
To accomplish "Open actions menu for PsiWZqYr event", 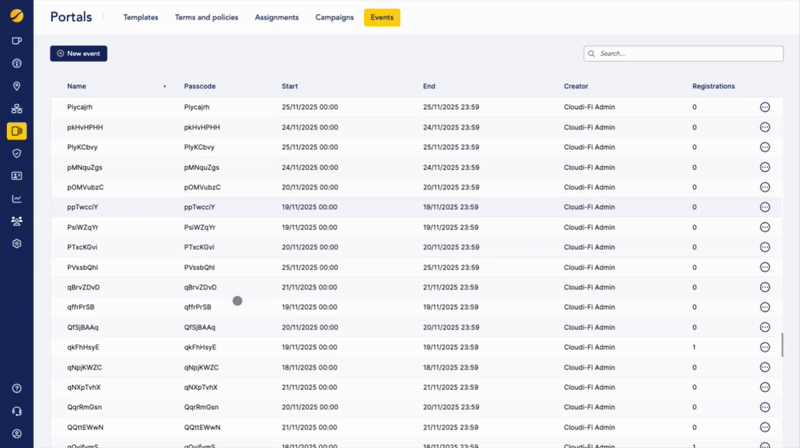I will pos(765,227).
